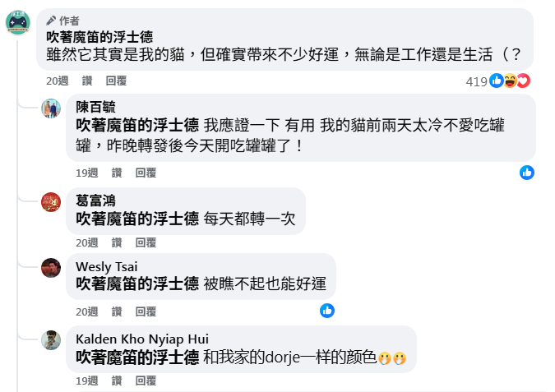This screenshot has height=392, width=555.
Task: Click the laughing reaction beside 419
Action: click(x=510, y=81)
